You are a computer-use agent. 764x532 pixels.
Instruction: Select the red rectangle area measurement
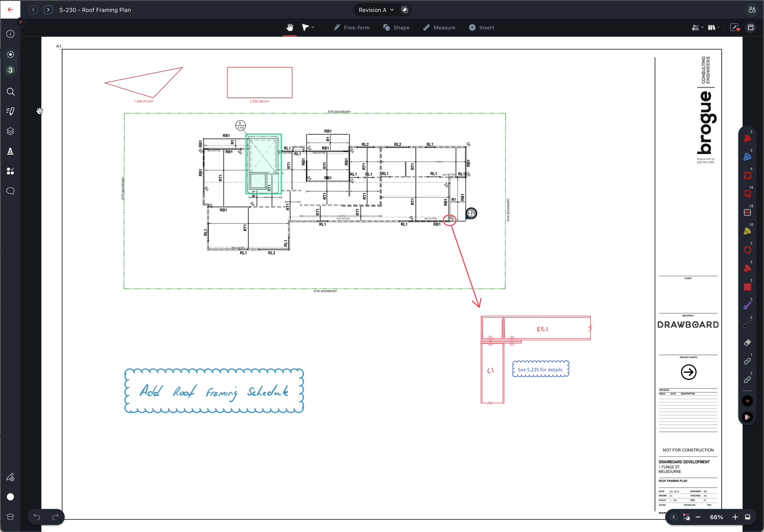coord(260,82)
